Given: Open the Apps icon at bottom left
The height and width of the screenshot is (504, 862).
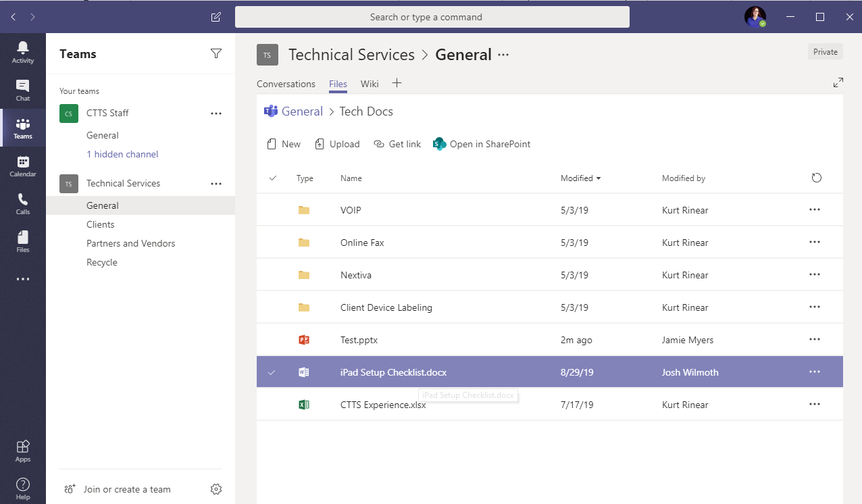Looking at the screenshot, I should [x=22, y=447].
